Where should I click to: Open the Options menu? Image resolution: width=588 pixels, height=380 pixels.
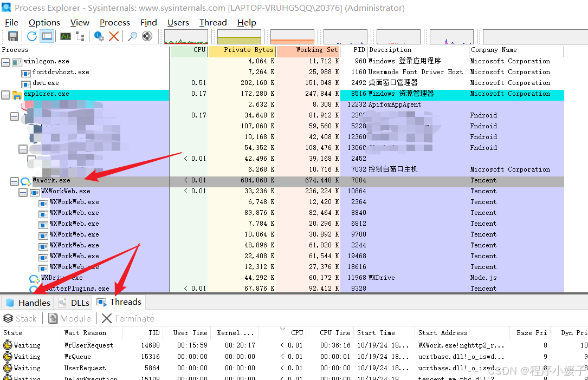point(44,23)
